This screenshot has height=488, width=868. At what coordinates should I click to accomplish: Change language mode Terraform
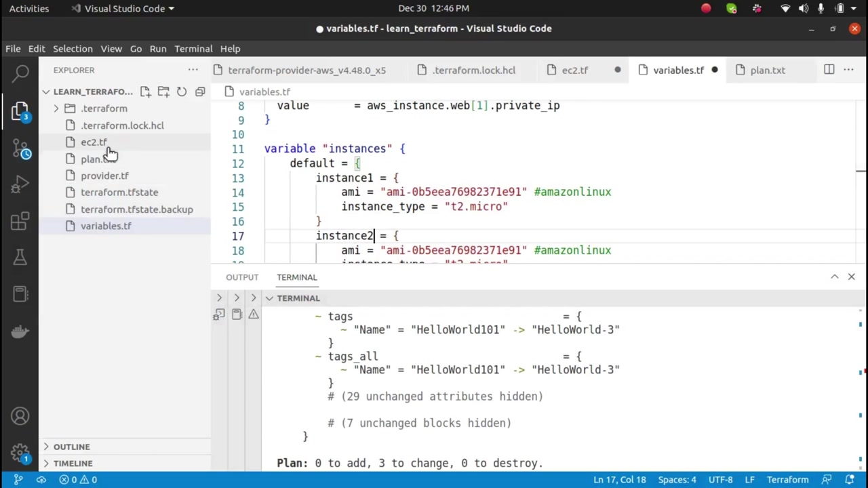pos(787,480)
